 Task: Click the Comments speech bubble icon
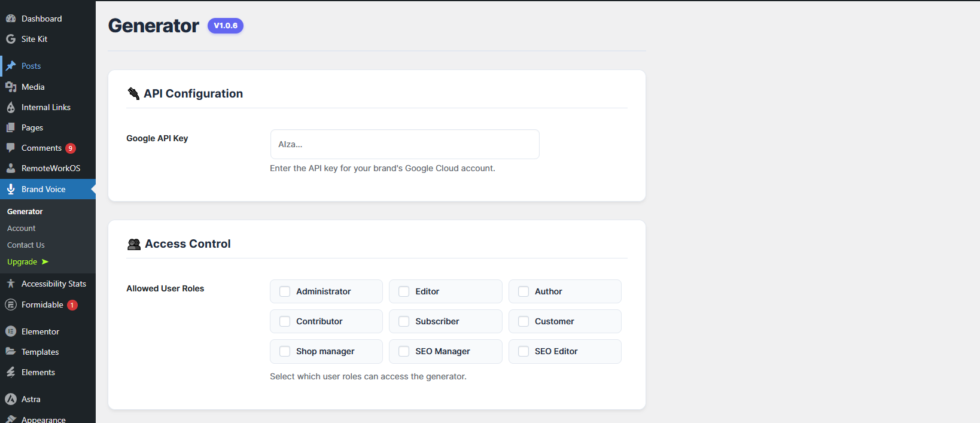(x=11, y=148)
